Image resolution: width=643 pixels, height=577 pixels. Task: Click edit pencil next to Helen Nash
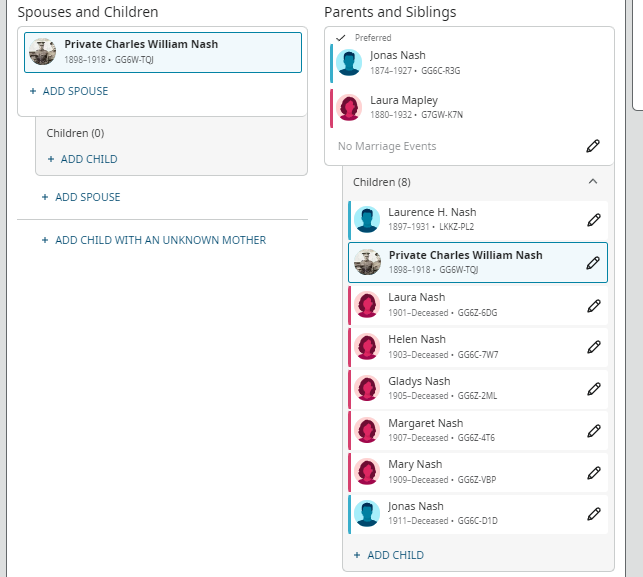click(x=593, y=347)
